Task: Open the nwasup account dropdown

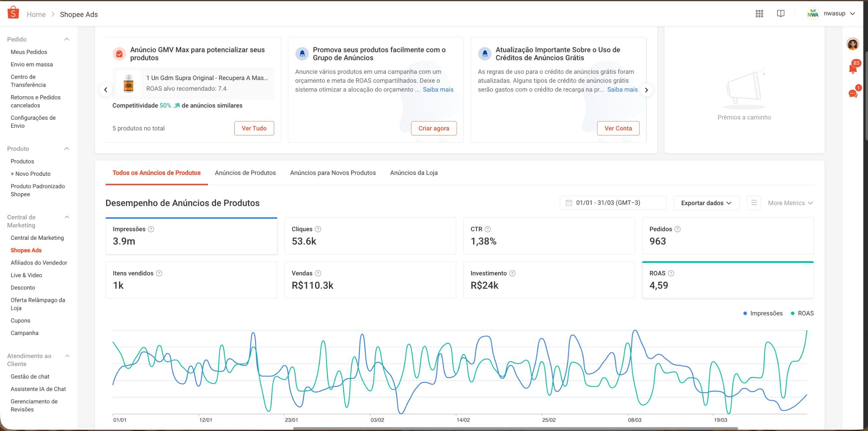Action: click(x=831, y=13)
